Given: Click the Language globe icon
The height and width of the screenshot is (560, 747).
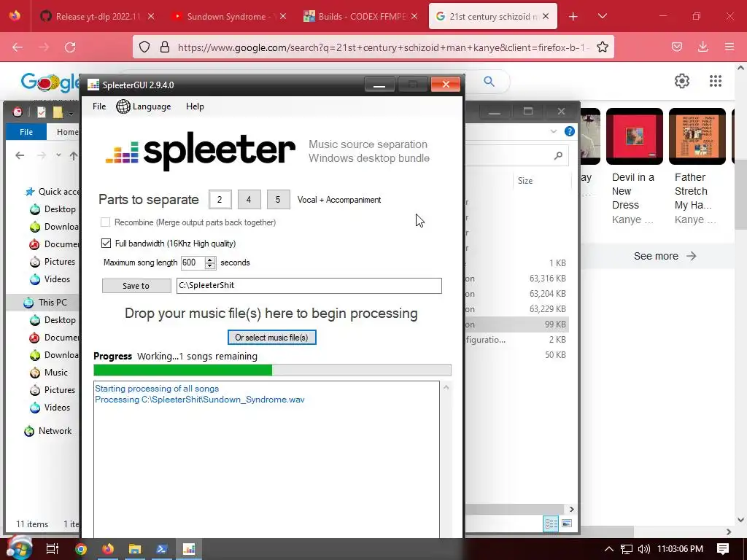Looking at the screenshot, I should [x=123, y=106].
